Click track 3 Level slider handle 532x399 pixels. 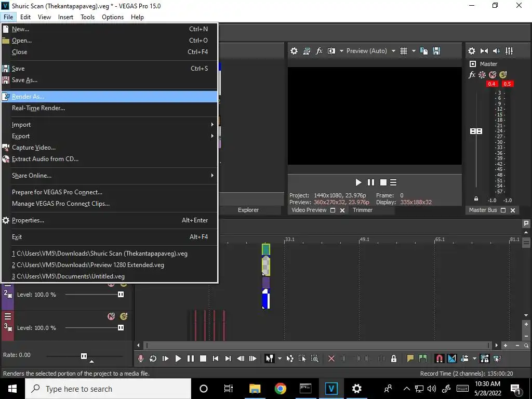pos(121,328)
